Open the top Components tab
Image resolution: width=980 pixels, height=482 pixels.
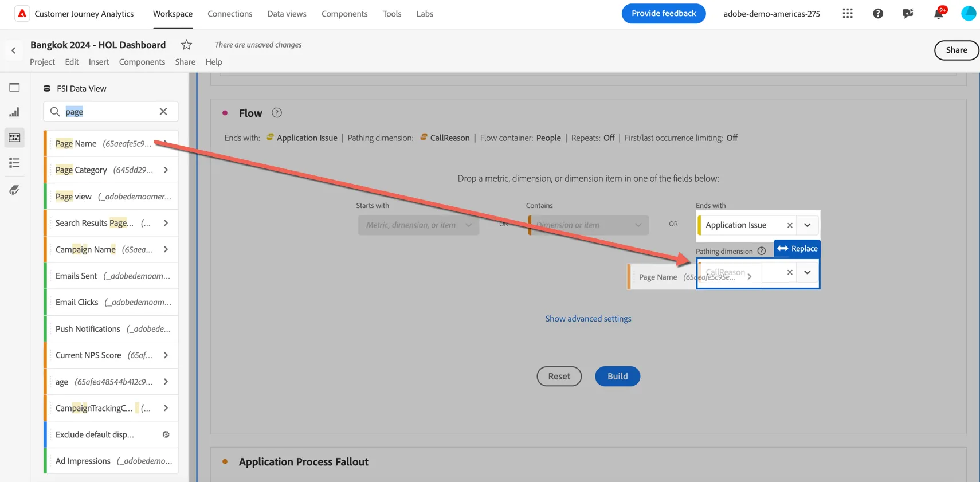(x=344, y=14)
